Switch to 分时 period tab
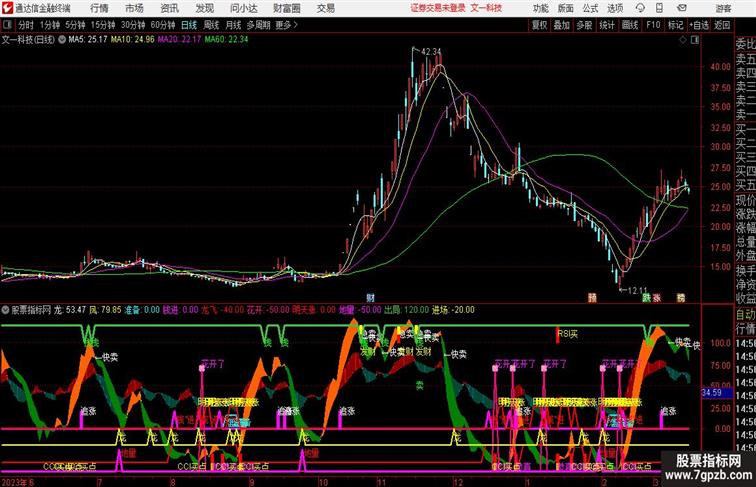The width and height of the screenshot is (756, 487). tap(26, 25)
